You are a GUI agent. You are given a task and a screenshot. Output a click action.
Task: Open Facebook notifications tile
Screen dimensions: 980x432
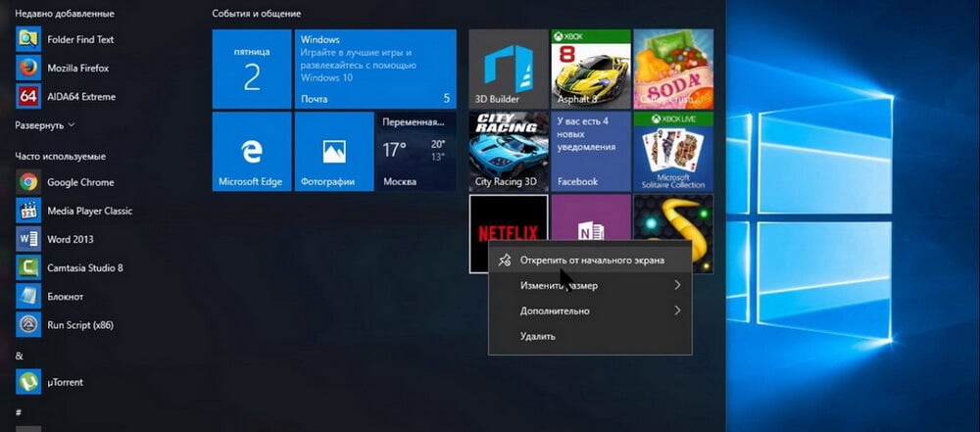(x=591, y=151)
